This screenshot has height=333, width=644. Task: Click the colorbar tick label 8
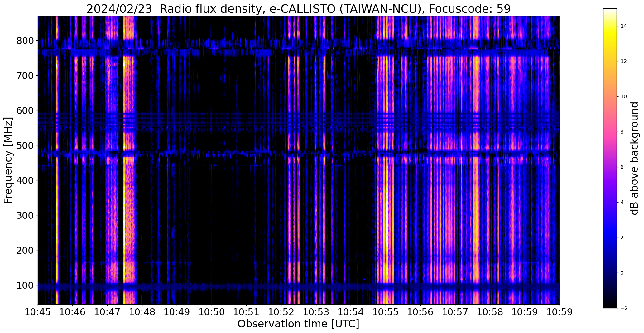point(622,132)
